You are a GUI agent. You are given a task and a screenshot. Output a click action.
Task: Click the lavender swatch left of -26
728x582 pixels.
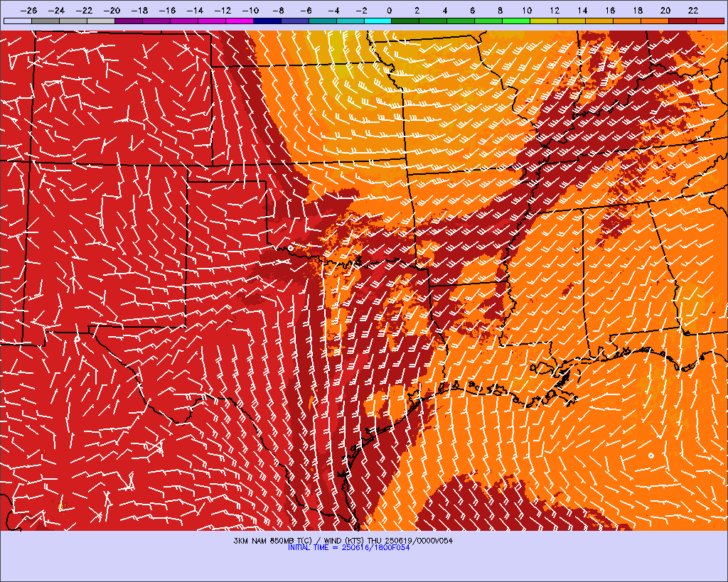click(18, 21)
